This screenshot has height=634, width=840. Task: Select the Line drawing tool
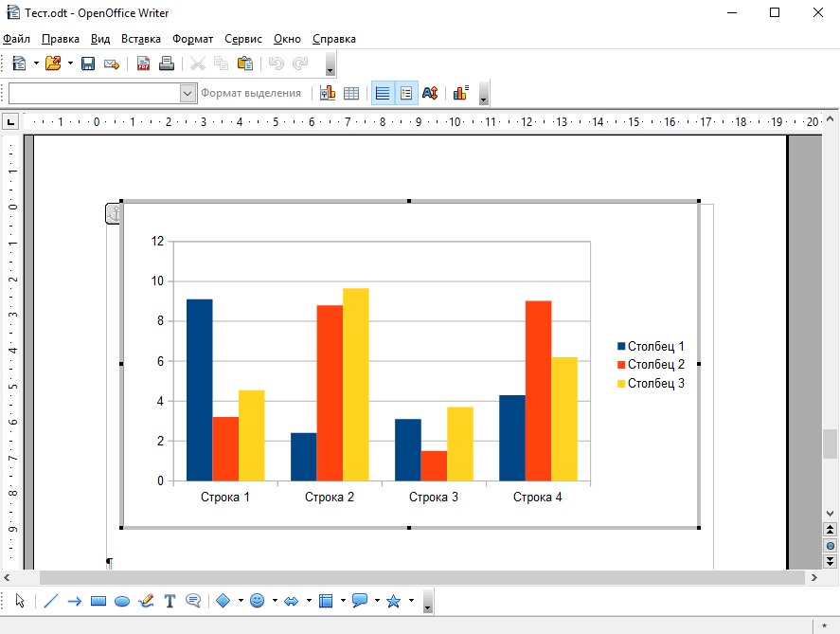51,601
